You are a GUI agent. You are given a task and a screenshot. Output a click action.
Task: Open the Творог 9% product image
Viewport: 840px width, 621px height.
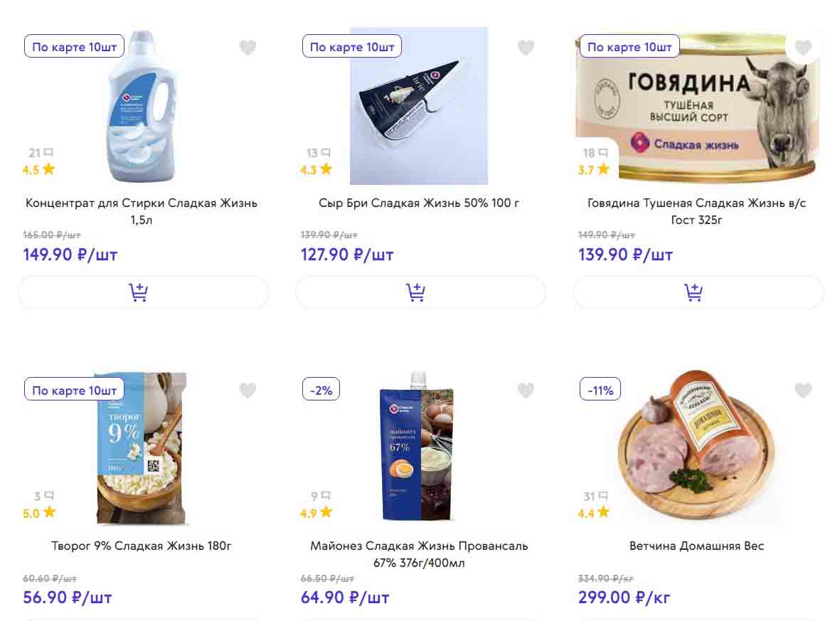[141, 448]
